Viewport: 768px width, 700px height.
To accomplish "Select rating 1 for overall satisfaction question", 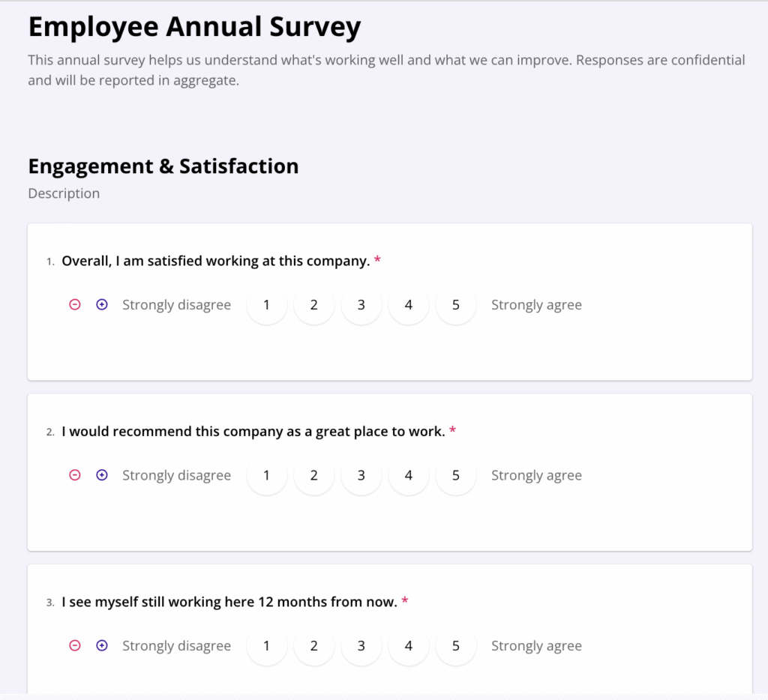I will (x=266, y=305).
